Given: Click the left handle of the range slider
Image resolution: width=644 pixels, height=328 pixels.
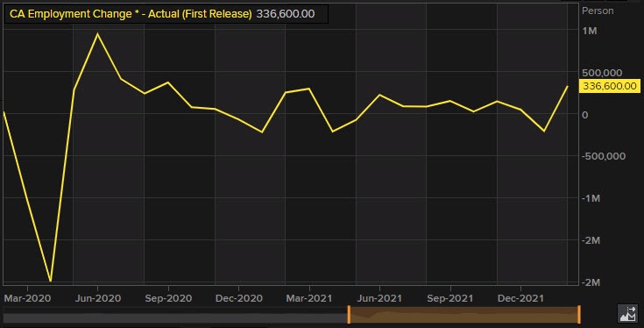Looking at the screenshot, I should [349, 315].
